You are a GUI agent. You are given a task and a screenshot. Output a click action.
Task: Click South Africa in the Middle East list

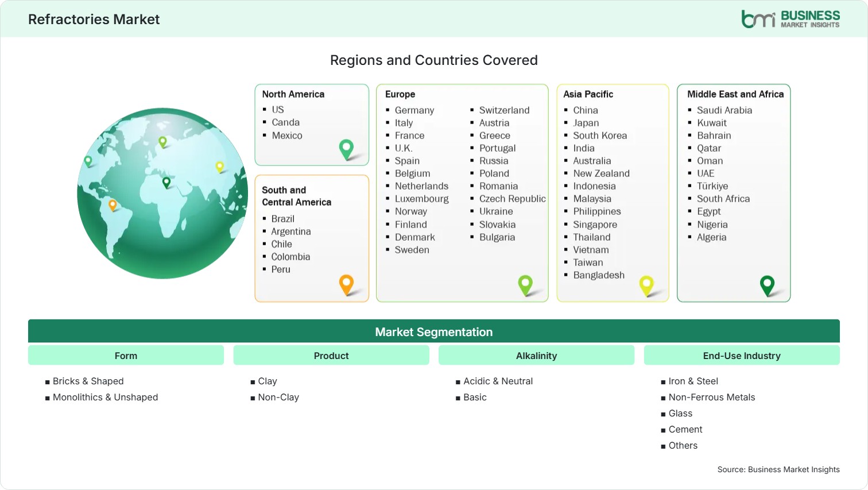tap(723, 199)
